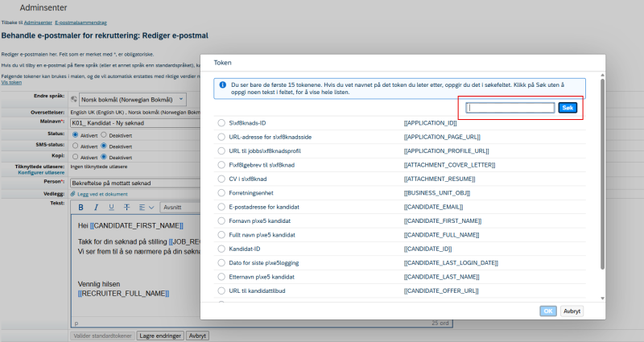The width and height of the screenshot is (644, 342).
Task: Click the Person subject field
Action: [135, 183]
